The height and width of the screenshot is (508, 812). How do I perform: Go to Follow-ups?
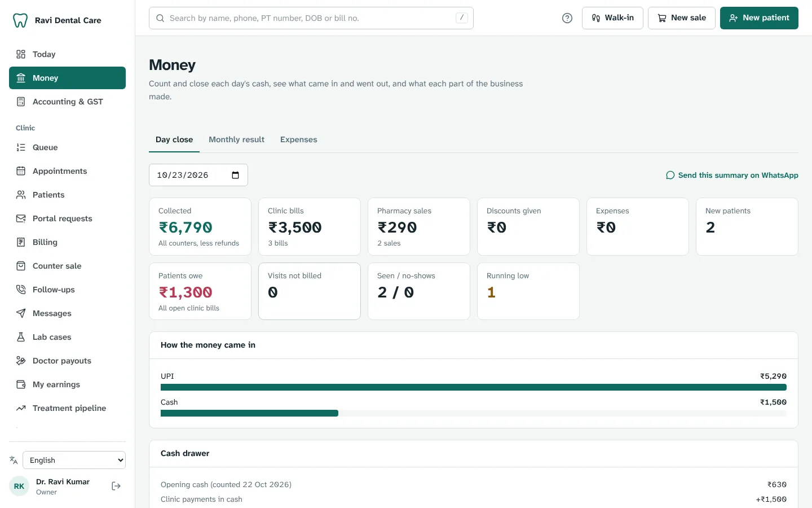67,290
